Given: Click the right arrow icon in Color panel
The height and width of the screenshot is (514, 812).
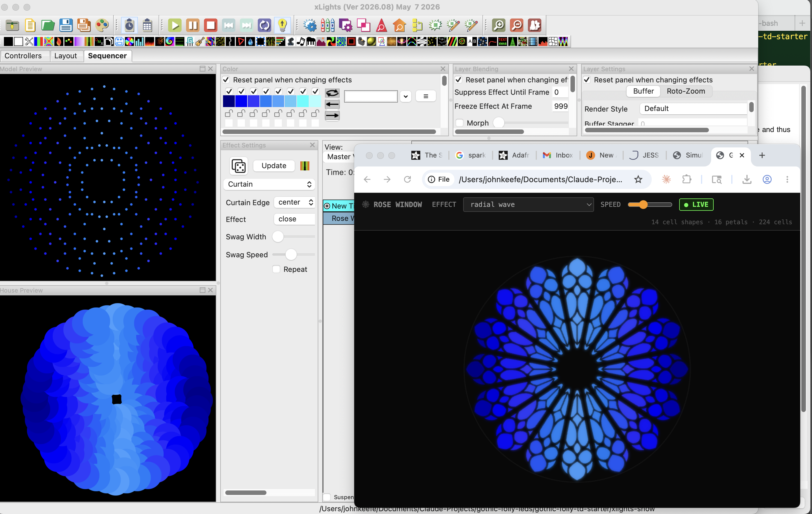Looking at the screenshot, I should (332, 116).
